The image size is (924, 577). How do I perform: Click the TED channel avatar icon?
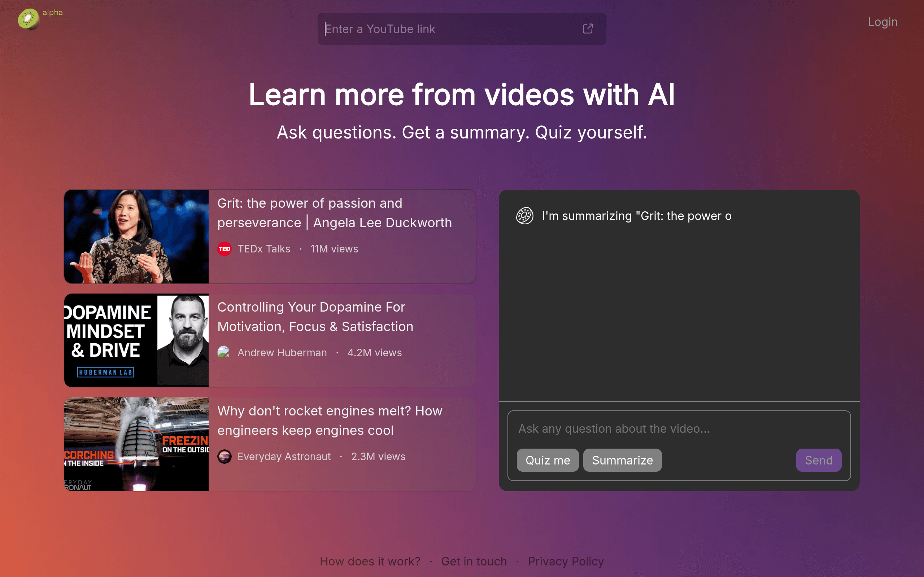coord(225,249)
